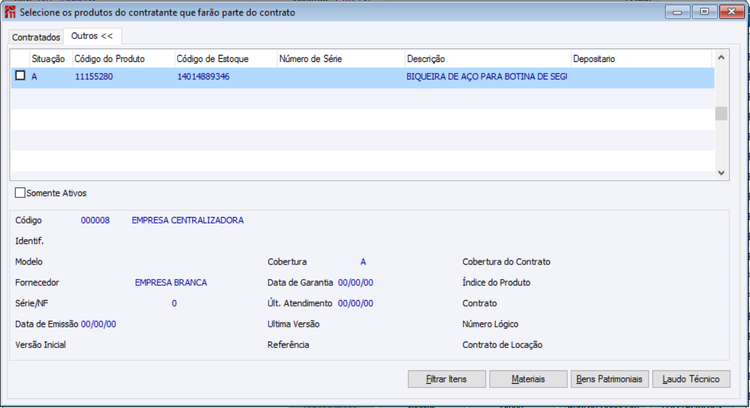Screen dimensions: 750x408
Task: Click the situation value A in the first row
Action: (x=34, y=77)
